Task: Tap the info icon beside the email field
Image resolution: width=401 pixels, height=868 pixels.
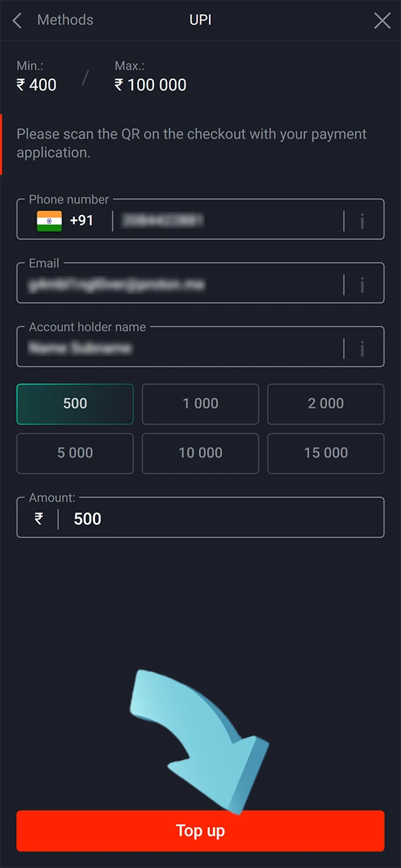Action: [362, 284]
